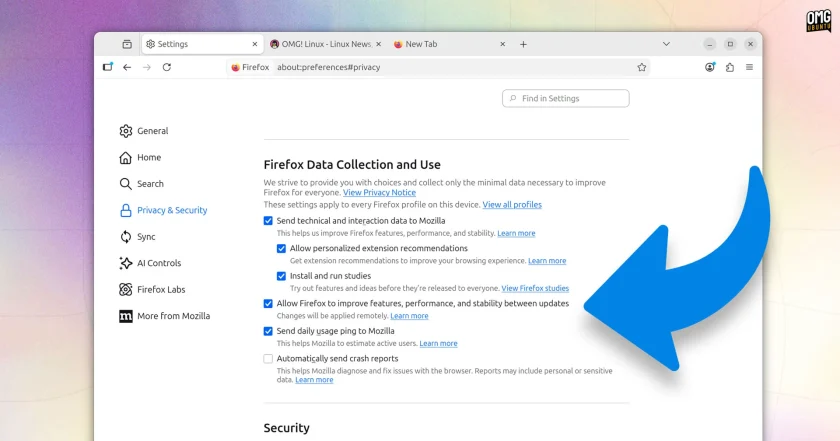Uncheck Install and run studies
Image resolution: width=840 pixels, height=441 pixels.
(x=281, y=276)
